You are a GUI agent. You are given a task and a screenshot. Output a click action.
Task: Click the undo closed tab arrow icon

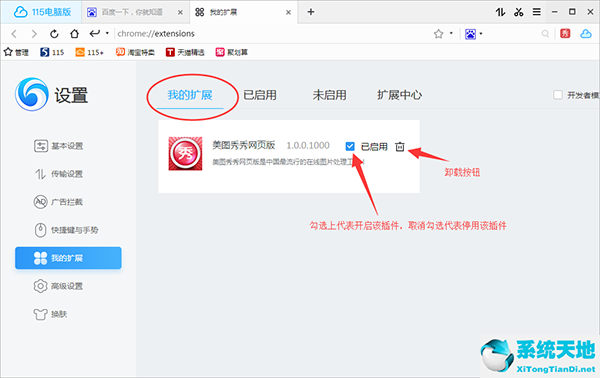coord(95,34)
